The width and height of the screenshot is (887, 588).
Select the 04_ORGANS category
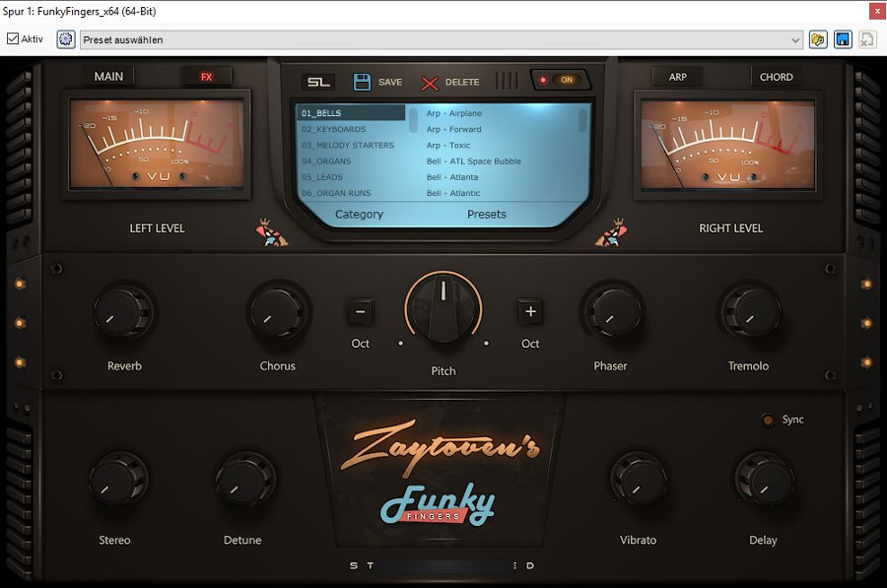(x=351, y=162)
